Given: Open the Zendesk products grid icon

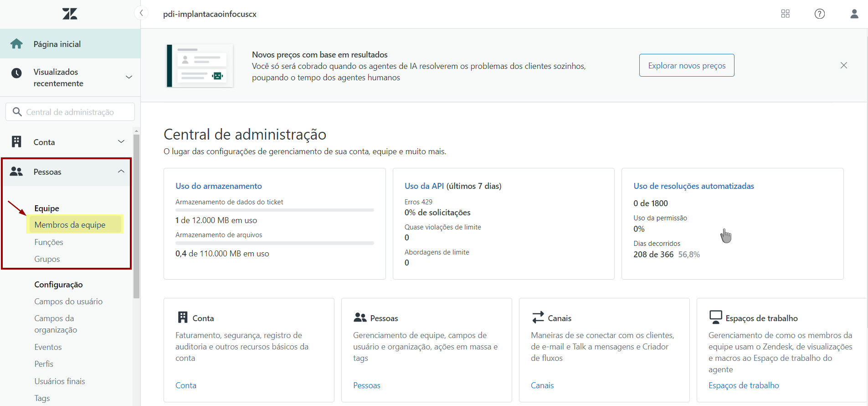Looking at the screenshot, I should pos(785,14).
